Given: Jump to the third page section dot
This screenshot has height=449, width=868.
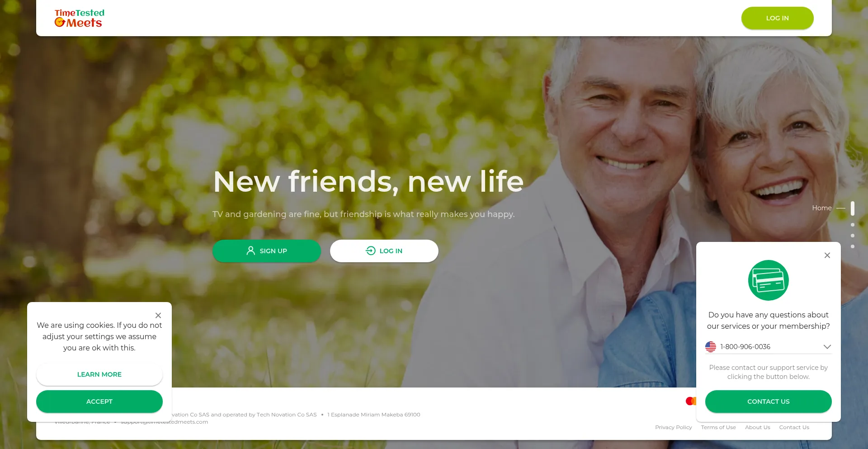Looking at the screenshot, I should (853, 236).
